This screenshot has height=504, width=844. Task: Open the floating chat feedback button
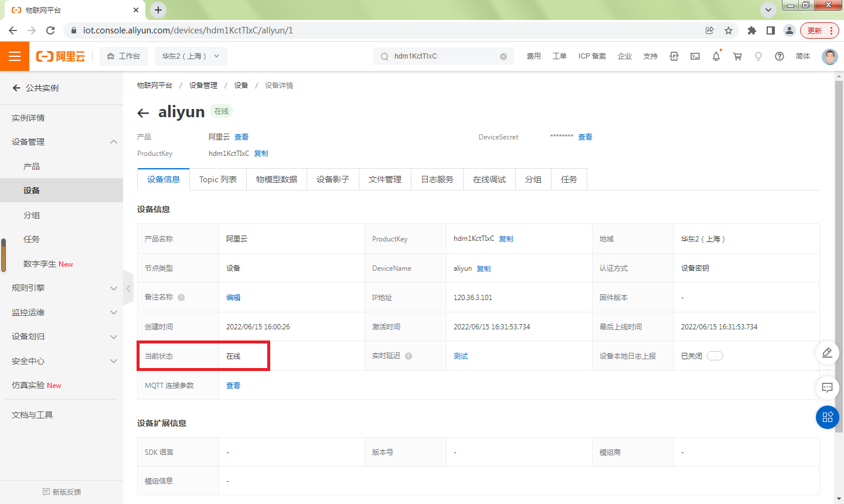coord(828,387)
